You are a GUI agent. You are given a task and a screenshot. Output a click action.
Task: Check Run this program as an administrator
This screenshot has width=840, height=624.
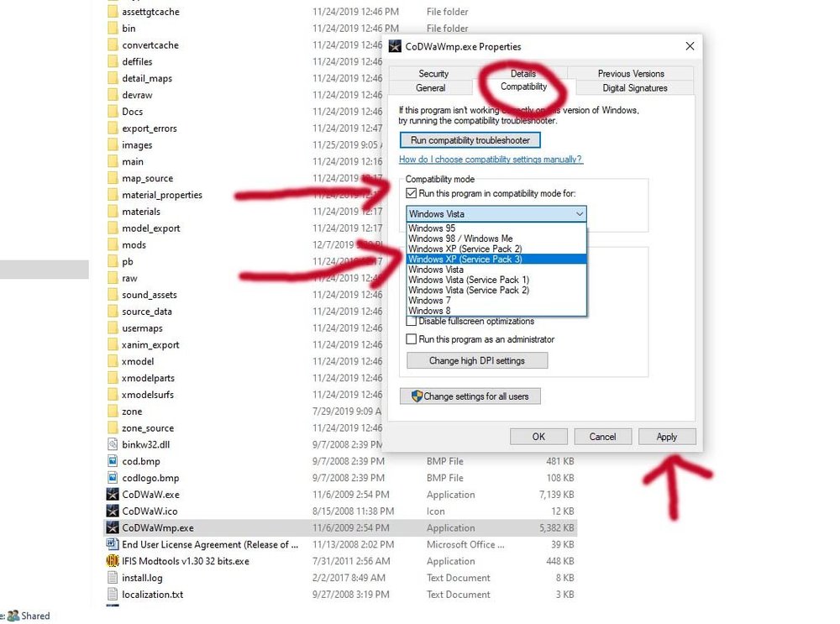point(412,339)
